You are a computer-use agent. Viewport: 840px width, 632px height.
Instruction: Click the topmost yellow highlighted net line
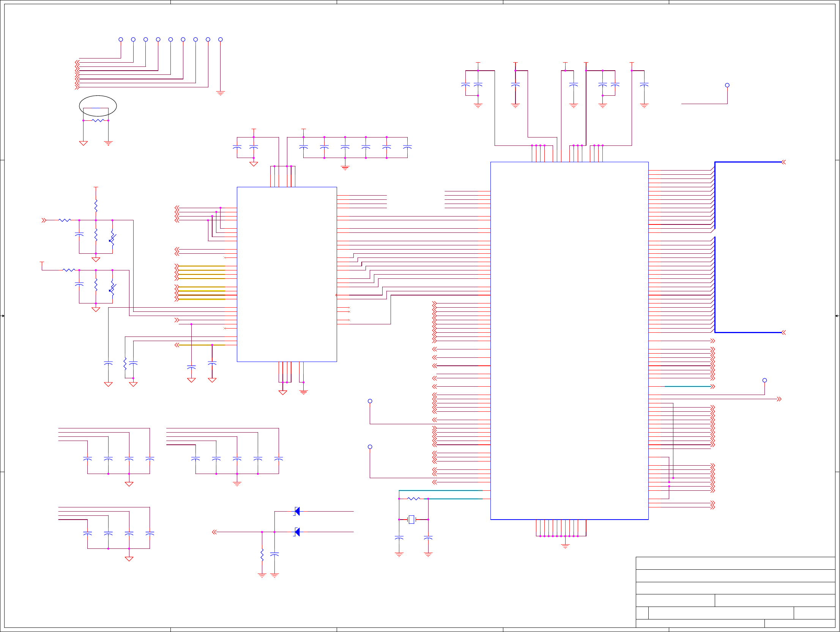click(x=202, y=266)
